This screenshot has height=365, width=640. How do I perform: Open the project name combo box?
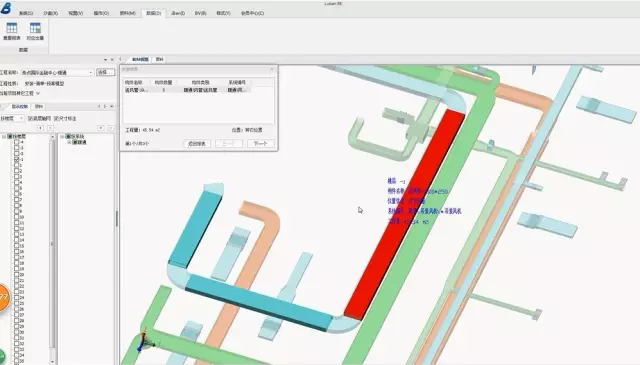pyautogui.click(x=57, y=72)
